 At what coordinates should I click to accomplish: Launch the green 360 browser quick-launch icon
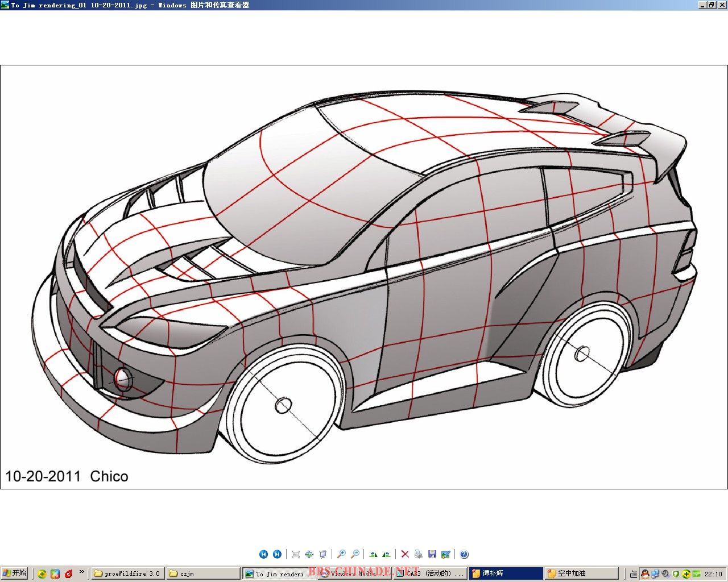pos(42,574)
